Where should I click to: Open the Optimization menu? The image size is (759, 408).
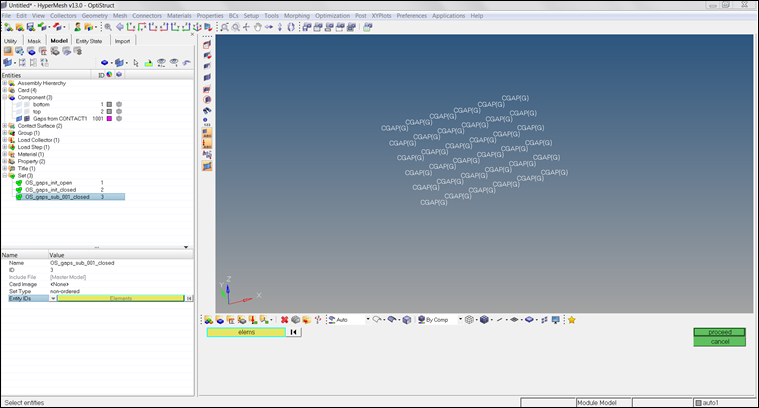tap(333, 16)
